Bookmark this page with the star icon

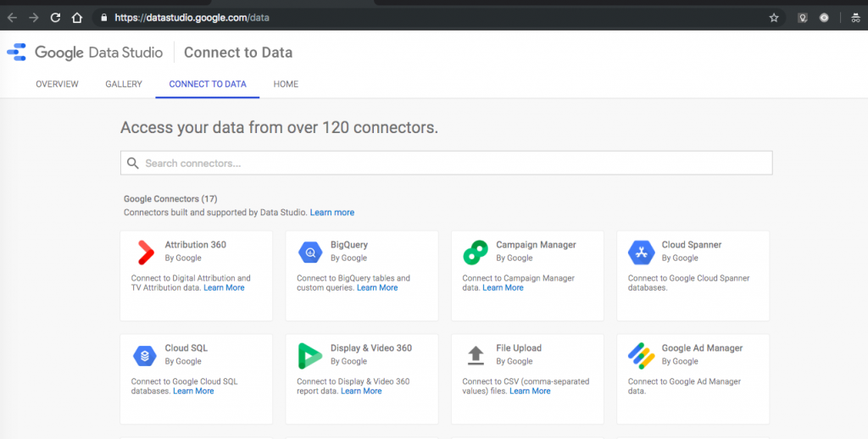[774, 17]
